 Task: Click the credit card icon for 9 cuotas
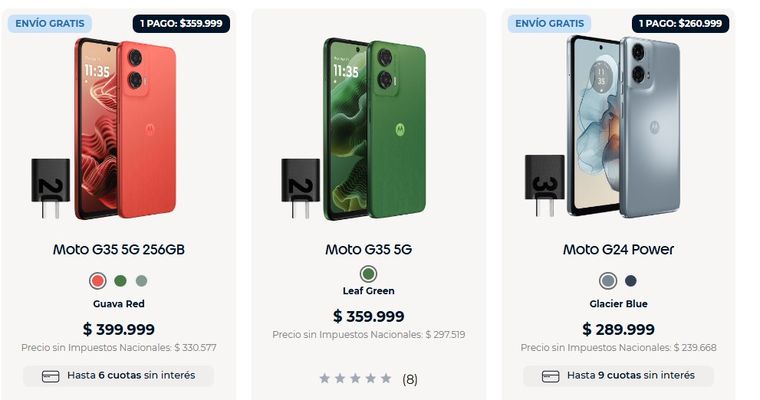550,376
